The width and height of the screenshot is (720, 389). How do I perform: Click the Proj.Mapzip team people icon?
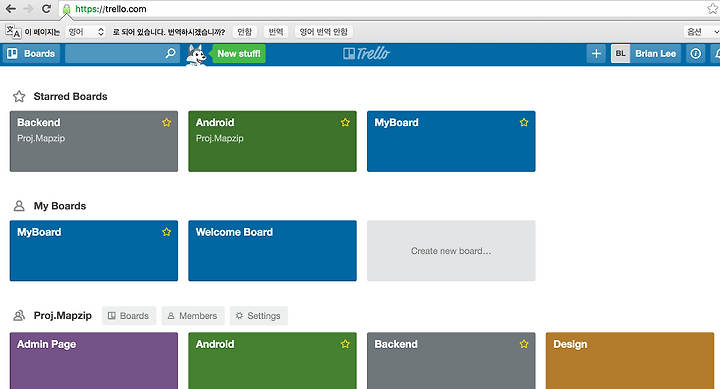19,316
